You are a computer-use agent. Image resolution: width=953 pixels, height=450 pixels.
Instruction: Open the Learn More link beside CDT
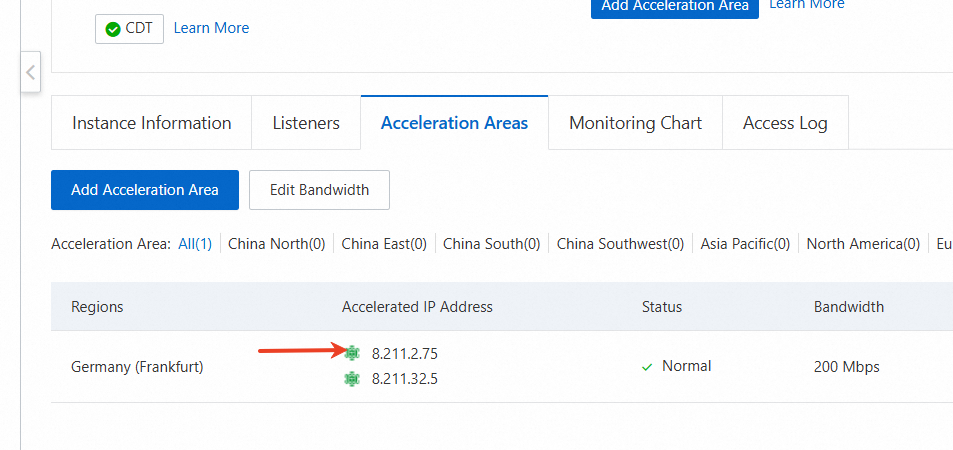(211, 28)
